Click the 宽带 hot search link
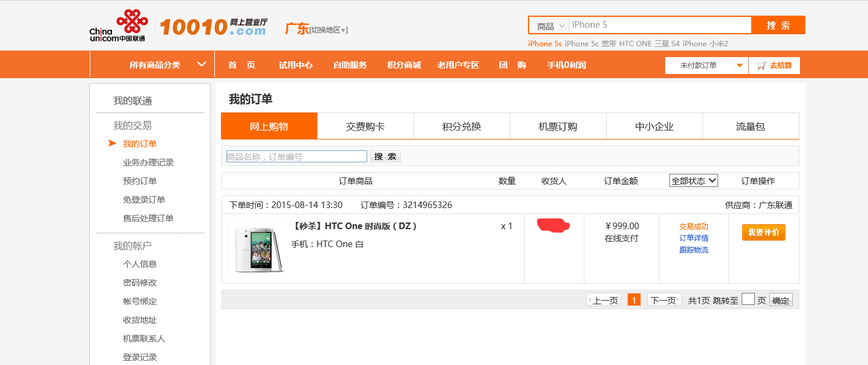Screen dimensions: 868x365 coord(609,43)
